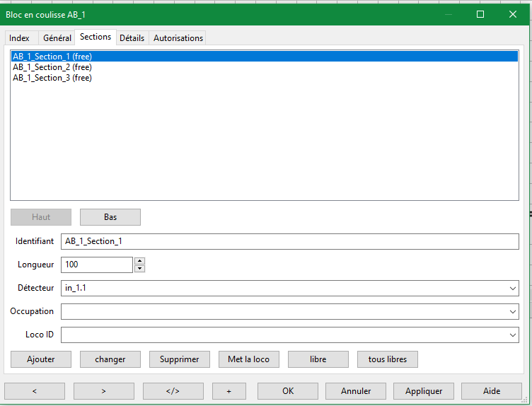
Task: Expand the Détecteur dropdown
Action: (512, 289)
